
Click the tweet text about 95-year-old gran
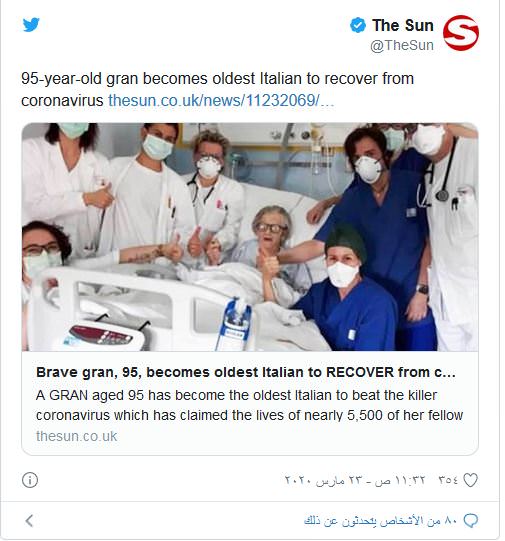[x=217, y=90]
